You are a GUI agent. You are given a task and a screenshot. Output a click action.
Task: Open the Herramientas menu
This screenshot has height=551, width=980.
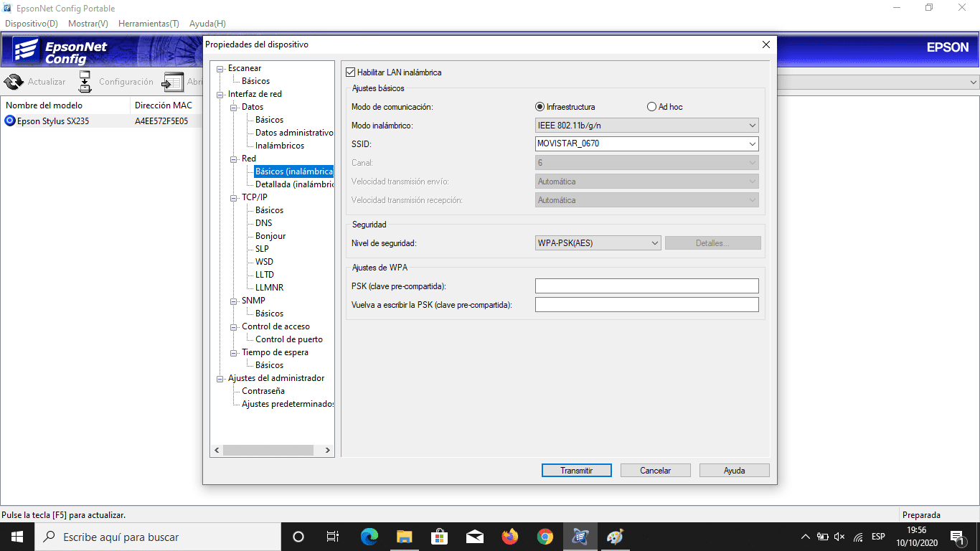click(149, 23)
